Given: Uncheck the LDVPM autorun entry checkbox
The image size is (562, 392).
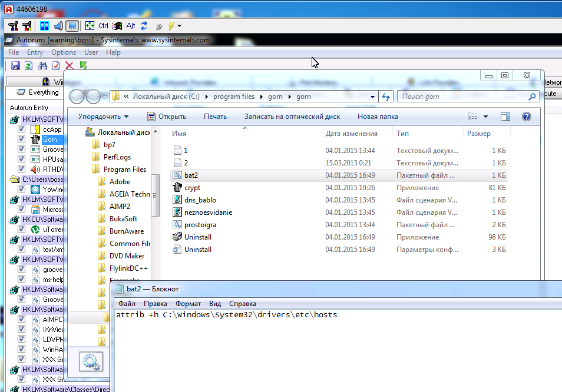Looking at the screenshot, I should pos(21,339).
